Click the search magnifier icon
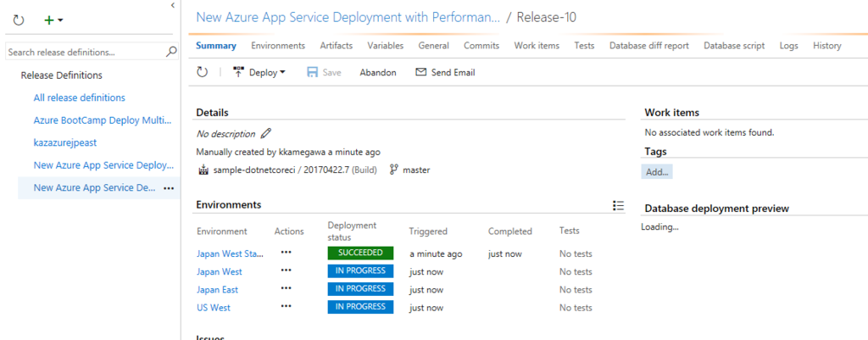This screenshot has width=868, height=340. click(x=171, y=52)
